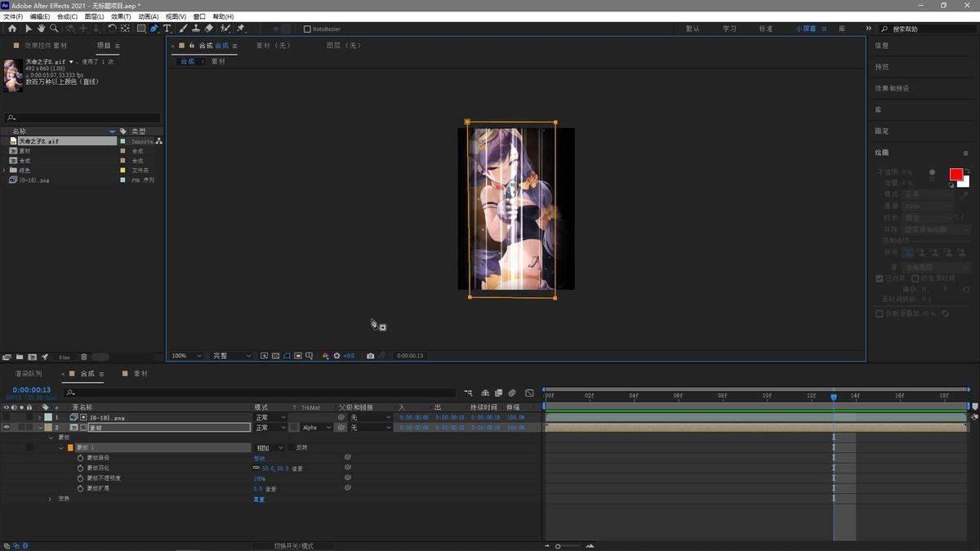Viewport: 980px width, 551px height.
Task: Expand the 变换 transform property group
Action: (x=50, y=499)
